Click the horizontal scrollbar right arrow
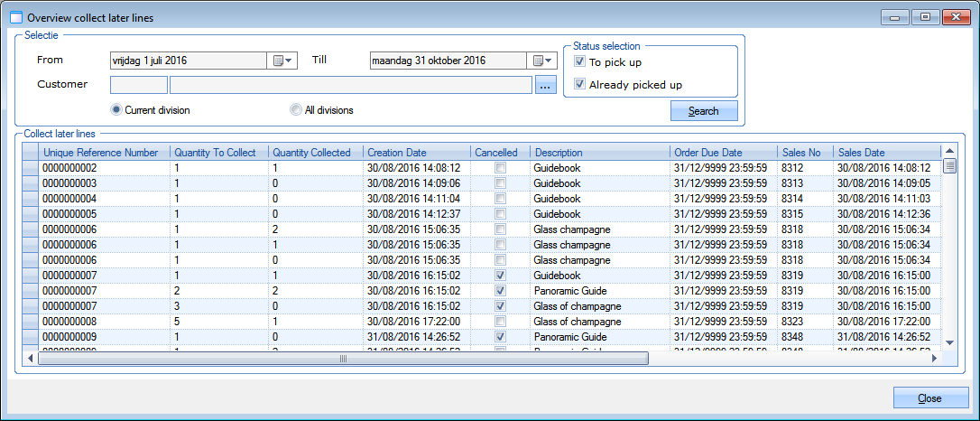Image resolution: width=980 pixels, height=421 pixels. pyautogui.click(x=935, y=358)
